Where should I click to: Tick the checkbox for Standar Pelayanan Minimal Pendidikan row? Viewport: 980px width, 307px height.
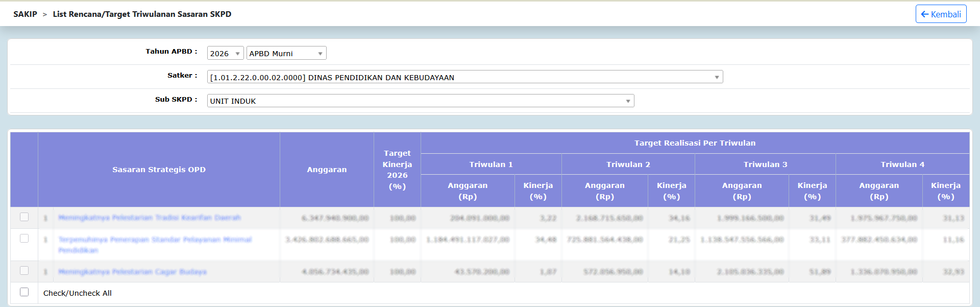(24, 239)
